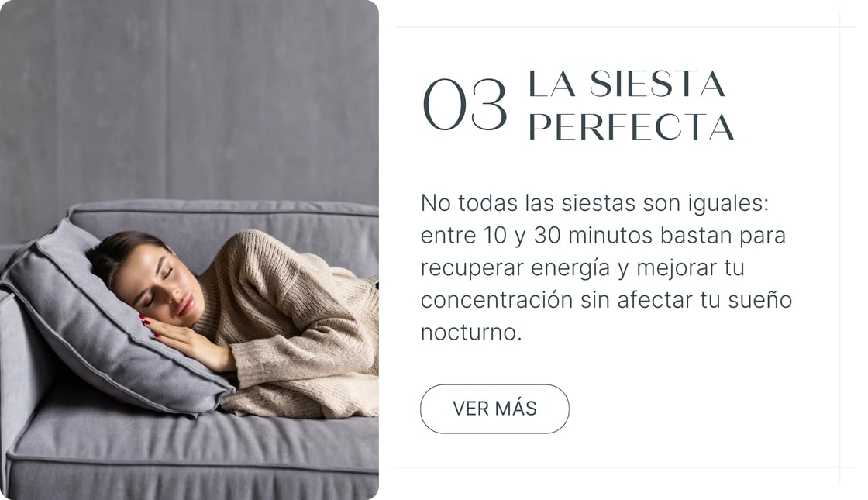Click the word "concentración" in the paragraph
Image resolution: width=868 pixels, height=500 pixels.
coord(497,299)
